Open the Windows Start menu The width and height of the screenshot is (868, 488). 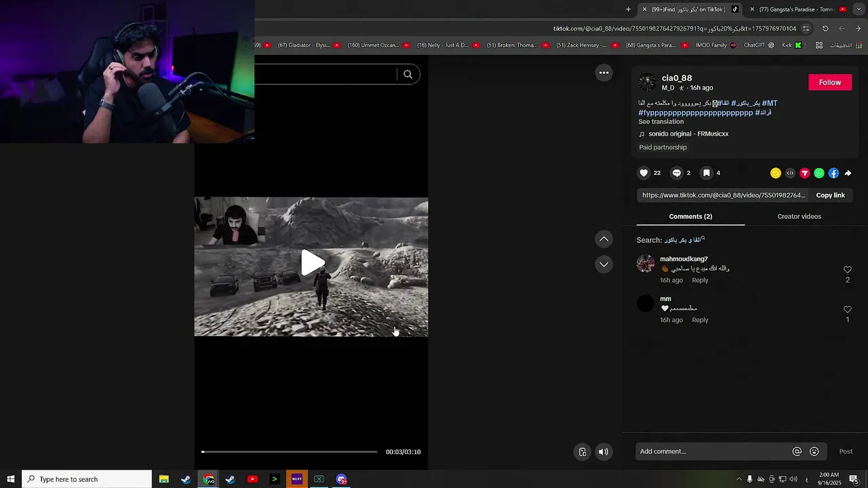point(11,479)
